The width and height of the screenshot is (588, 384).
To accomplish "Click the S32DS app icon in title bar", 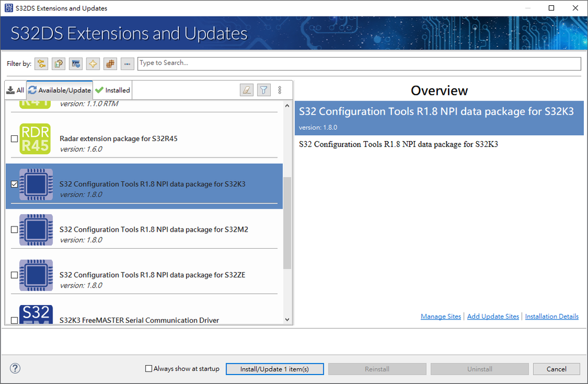I will 9,8.
